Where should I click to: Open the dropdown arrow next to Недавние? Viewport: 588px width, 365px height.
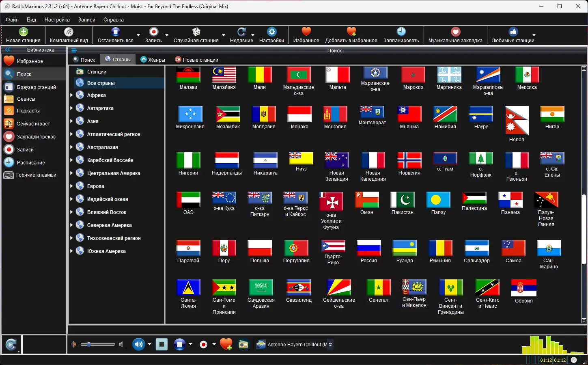[253, 35]
